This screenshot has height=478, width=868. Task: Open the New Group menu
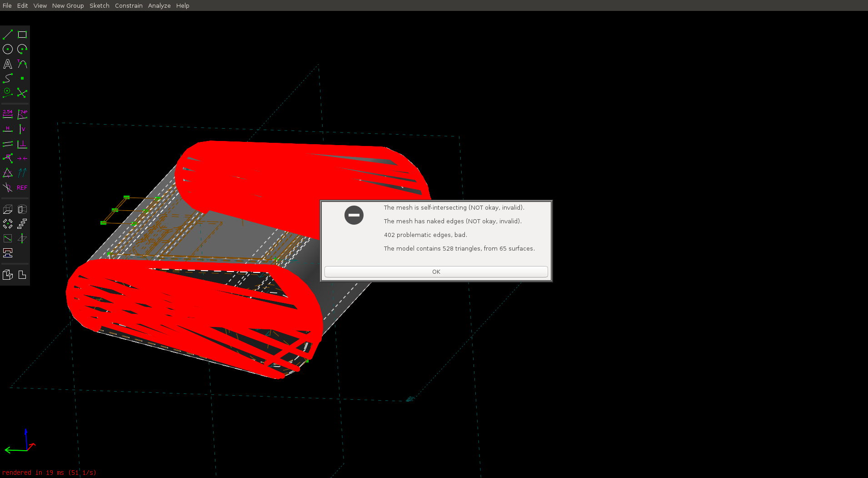click(68, 5)
